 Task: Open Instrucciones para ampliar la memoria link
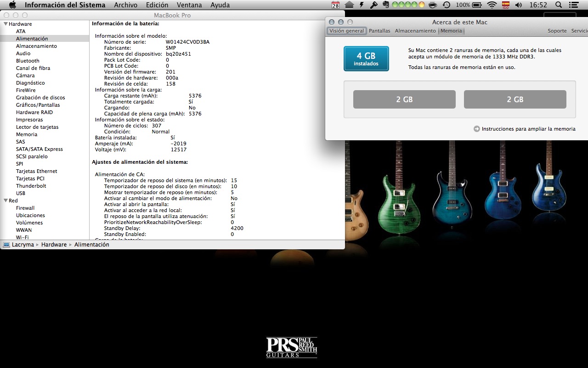[528, 129]
